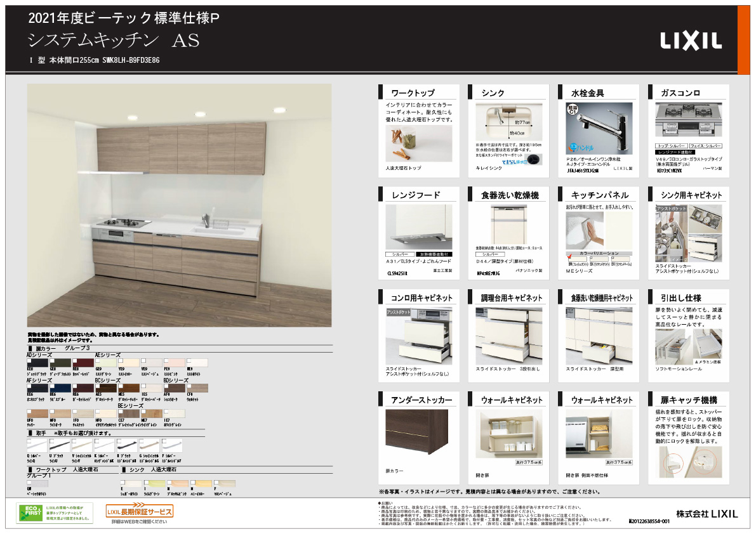Click the 食器洗い乾燥機 dishwasher photo
The width and height of the screenshot is (756, 534).
tap(508, 225)
